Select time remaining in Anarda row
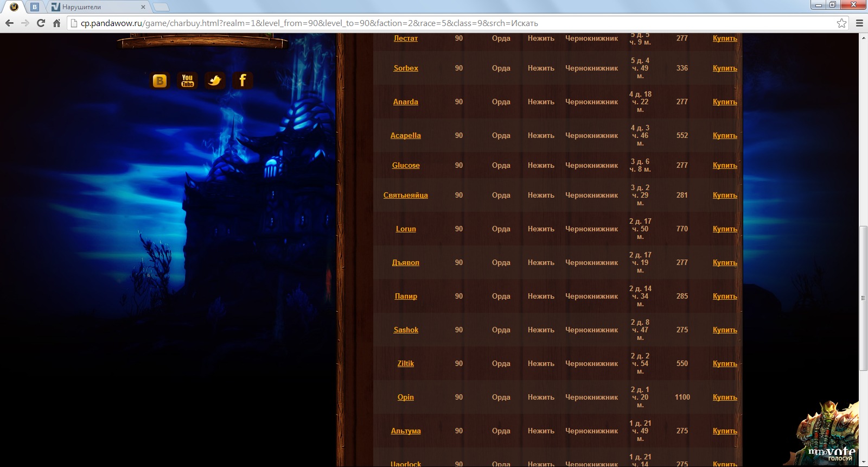This screenshot has width=868, height=467. pos(640,102)
